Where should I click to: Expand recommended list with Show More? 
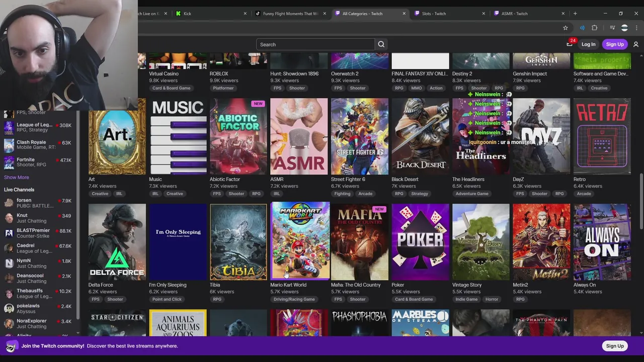(x=17, y=177)
